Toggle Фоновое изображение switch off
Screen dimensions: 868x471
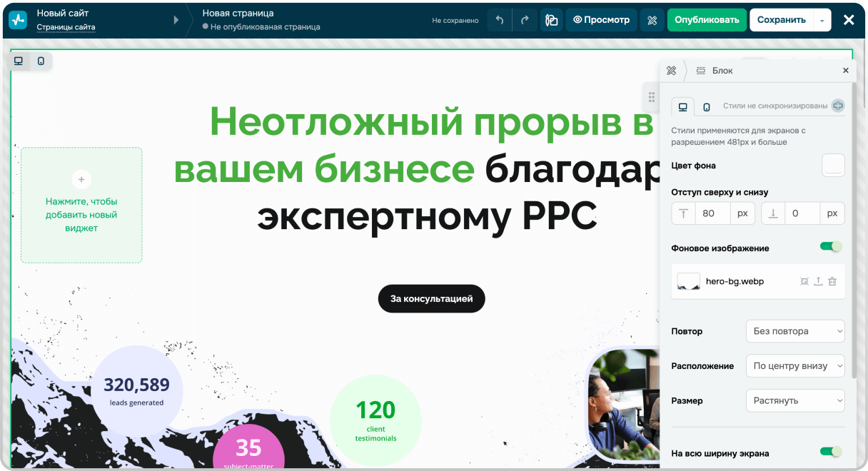831,247
